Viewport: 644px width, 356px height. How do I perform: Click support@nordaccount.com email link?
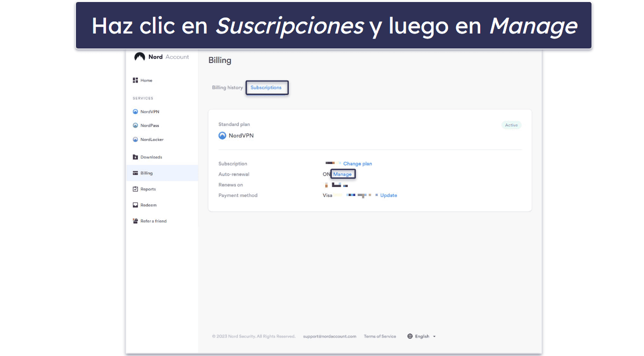click(330, 336)
